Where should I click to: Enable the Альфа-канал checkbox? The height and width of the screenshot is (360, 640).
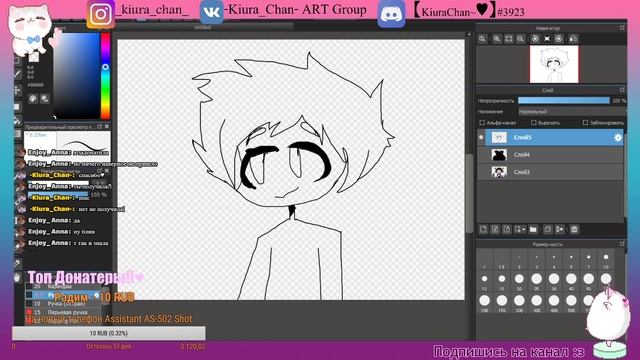[x=482, y=122]
